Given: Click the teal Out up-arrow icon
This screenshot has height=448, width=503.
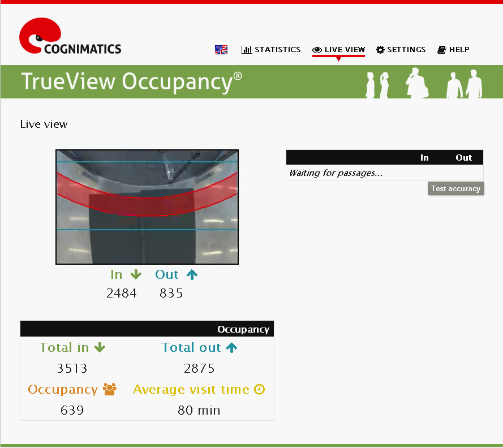Looking at the screenshot, I should tap(192, 274).
